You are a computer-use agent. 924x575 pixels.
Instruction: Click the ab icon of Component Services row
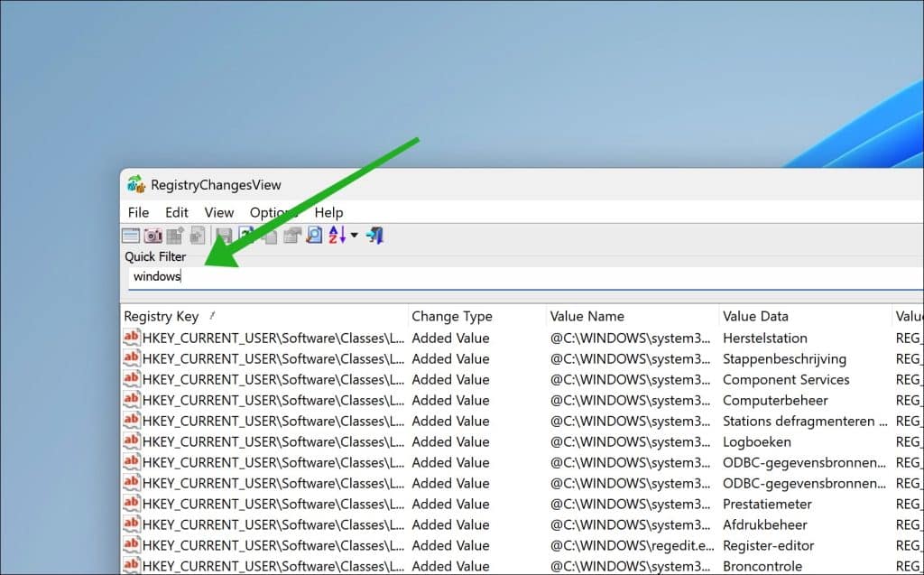[x=131, y=379]
